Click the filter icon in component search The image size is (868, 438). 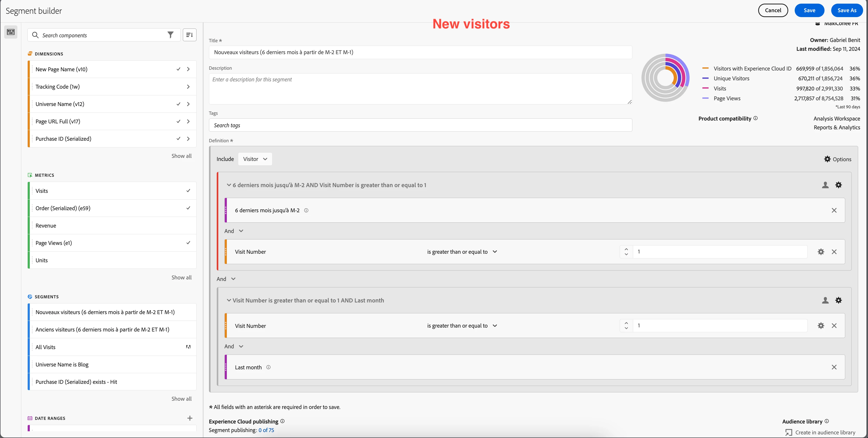coord(170,35)
